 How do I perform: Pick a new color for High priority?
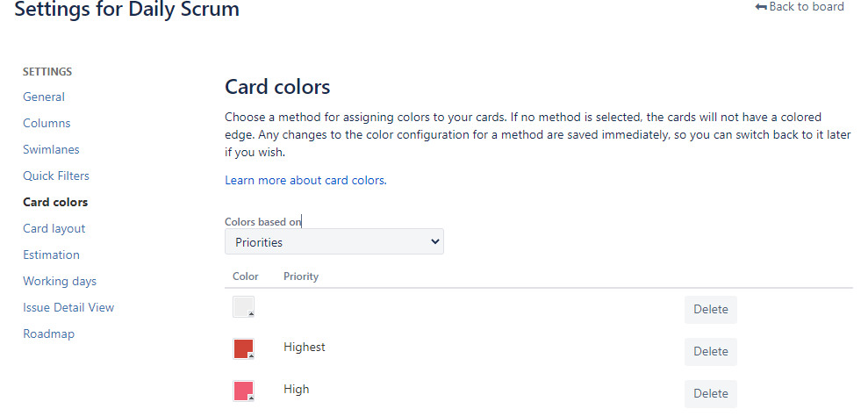(x=243, y=391)
